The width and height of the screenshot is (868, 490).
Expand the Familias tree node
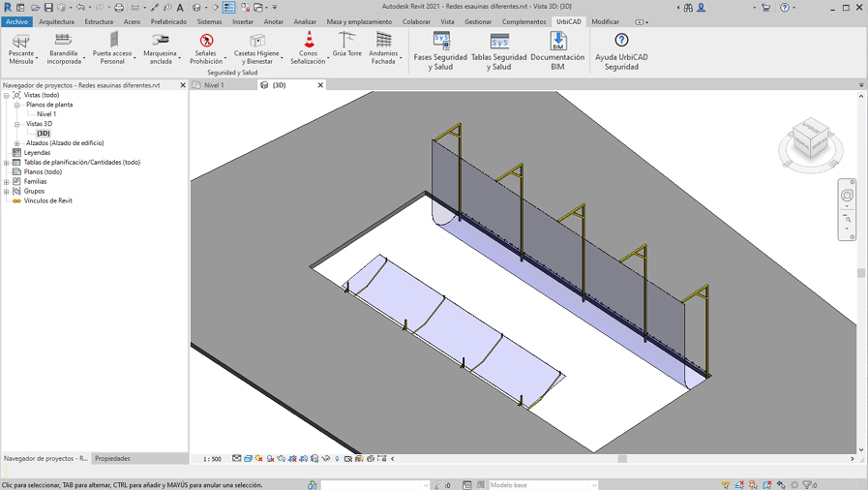[x=7, y=181]
